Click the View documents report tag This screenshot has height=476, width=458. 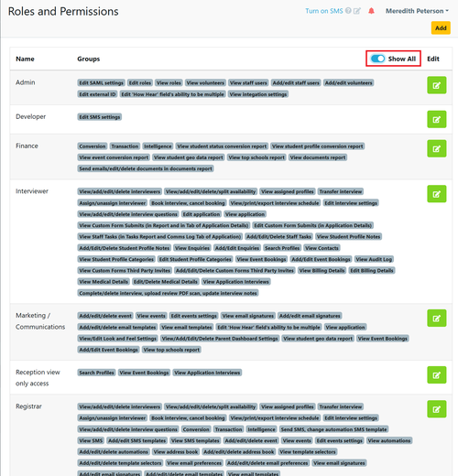318,157
